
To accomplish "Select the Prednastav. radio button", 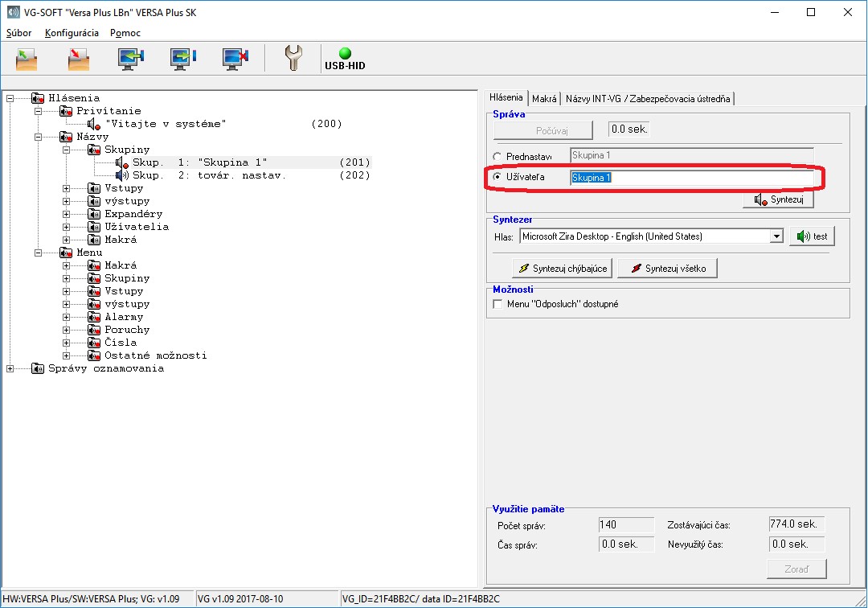I will (497, 156).
